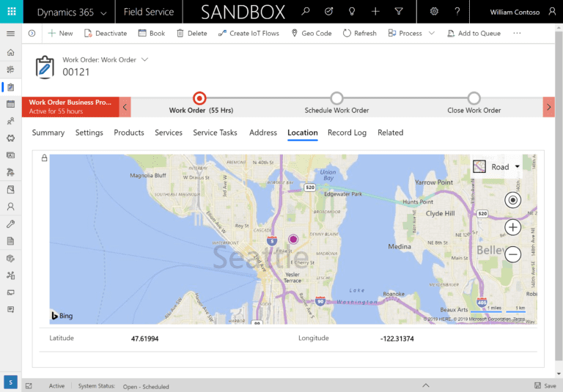Click the Book command
The image size is (563, 392).
(x=152, y=34)
